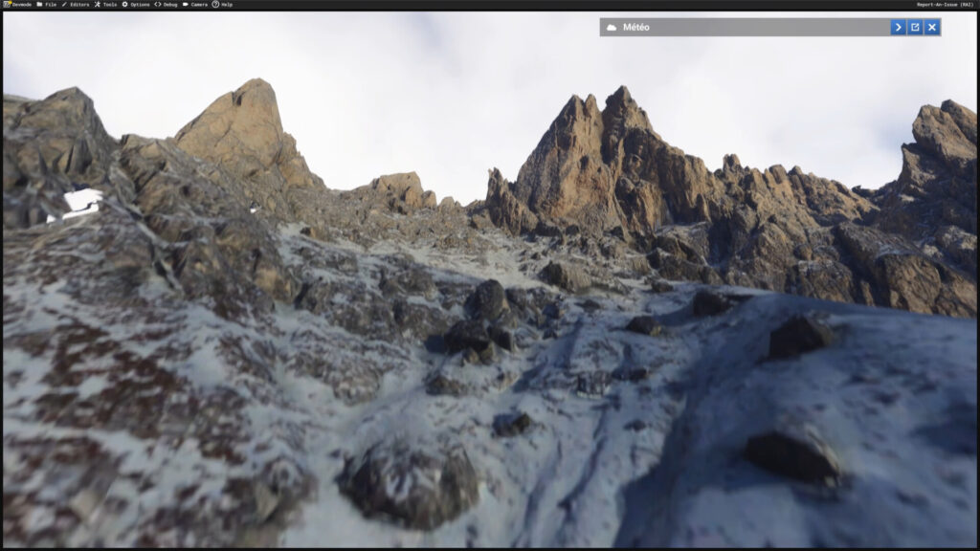This screenshot has width=980, height=551.
Task: Open the Editors menu label
Action: [x=79, y=5]
